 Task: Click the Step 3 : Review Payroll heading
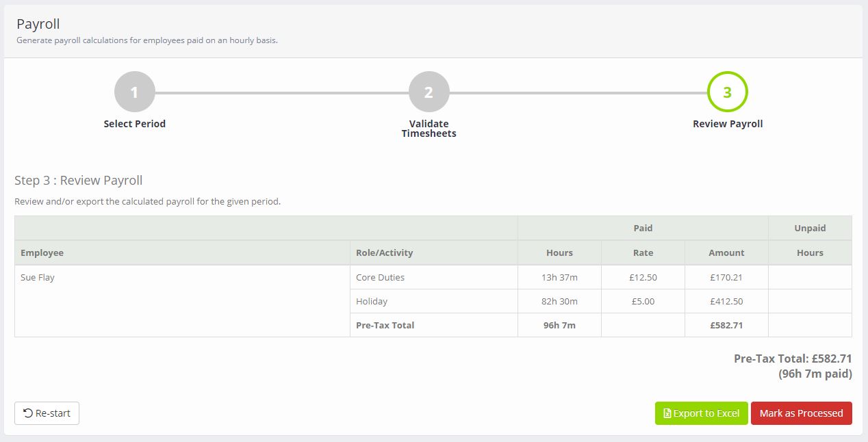point(79,181)
